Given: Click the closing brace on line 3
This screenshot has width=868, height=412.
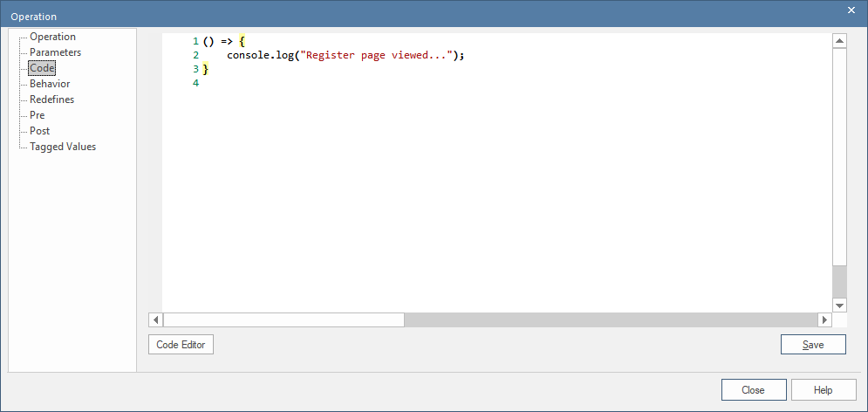Looking at the screenshot, I should pos(206,69).
